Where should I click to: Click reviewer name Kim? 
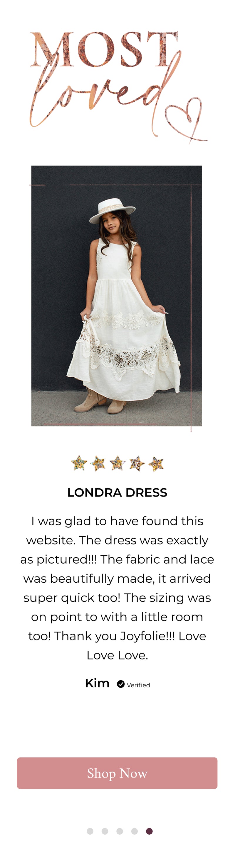pyautogui.click(x=97, y=683)
